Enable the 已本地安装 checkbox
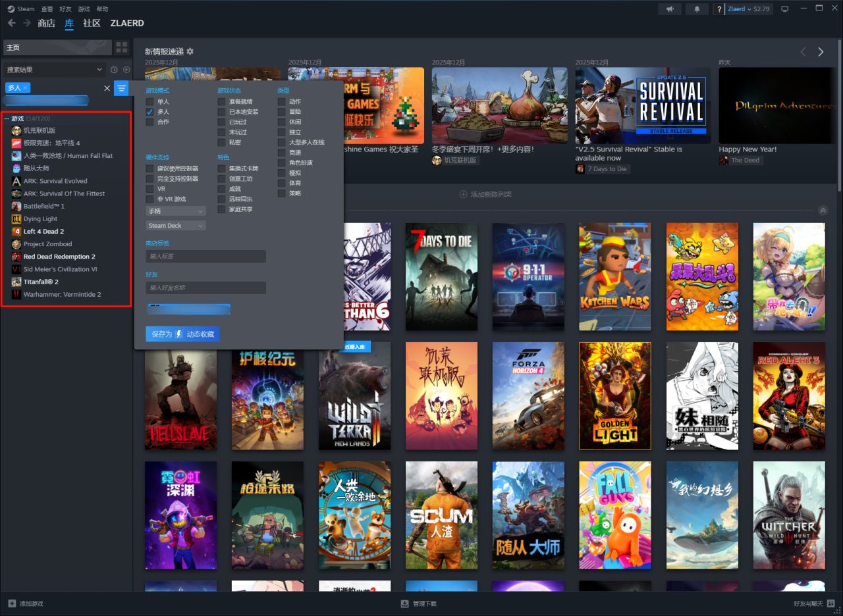This screenshot has height=616, width=843. (x=222, y=112)
